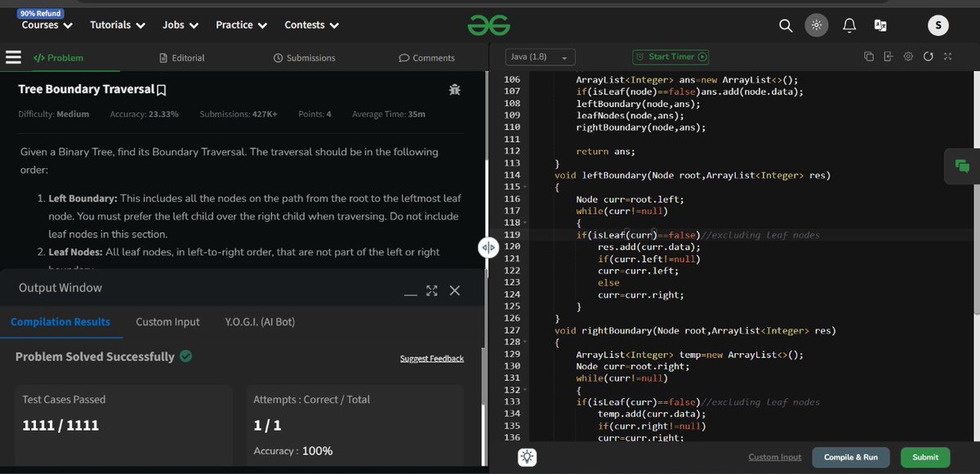Bookmark the Tree Boundary Traversal problem
This screenshot has height=474, width=980.
click(x=162, y=90)
